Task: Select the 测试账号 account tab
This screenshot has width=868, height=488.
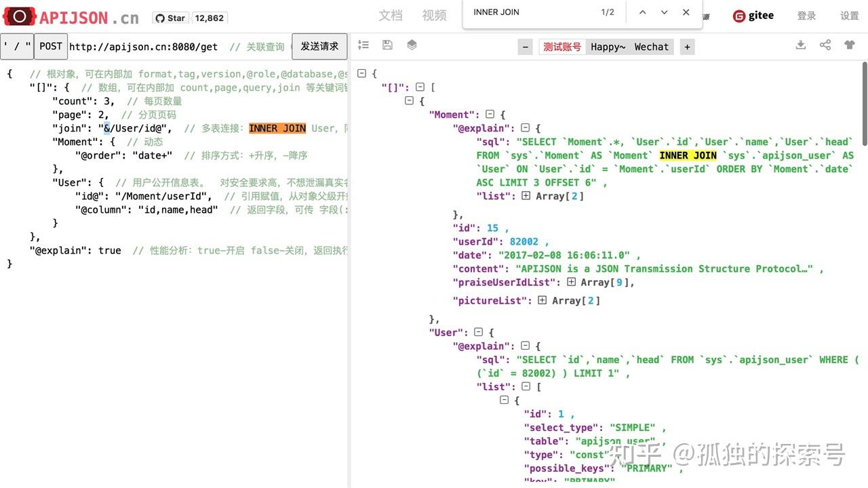Action: pyautogui.click(x=562, y=47)
